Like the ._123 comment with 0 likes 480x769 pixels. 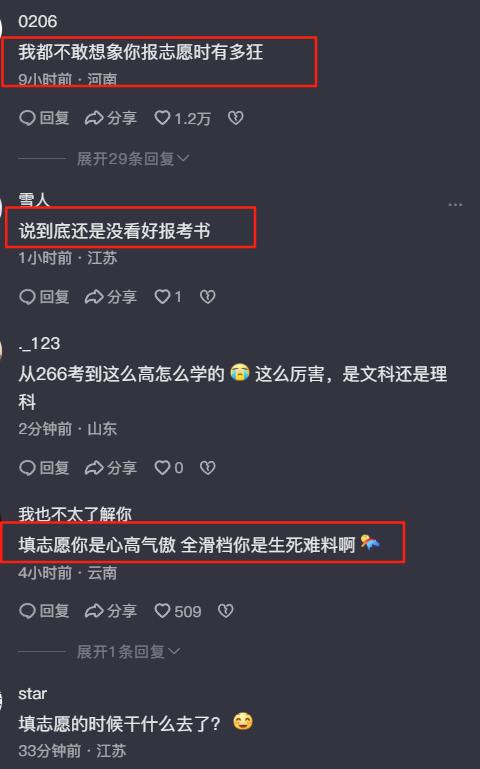169,468
